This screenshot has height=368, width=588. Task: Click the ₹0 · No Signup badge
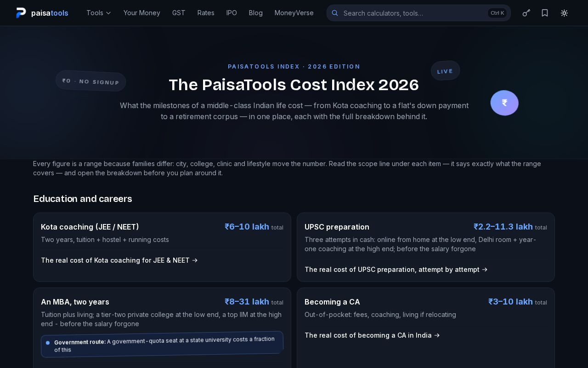coord(91,81)
